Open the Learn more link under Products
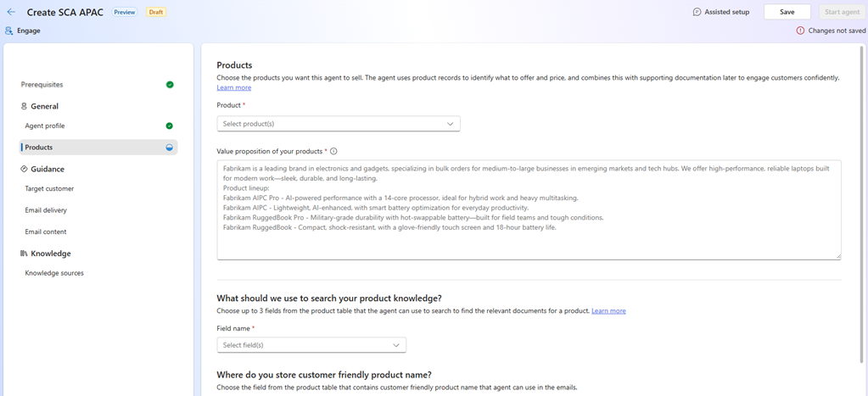Image resolution: width=868 pixels, height=396 pixels. (233, 87)
